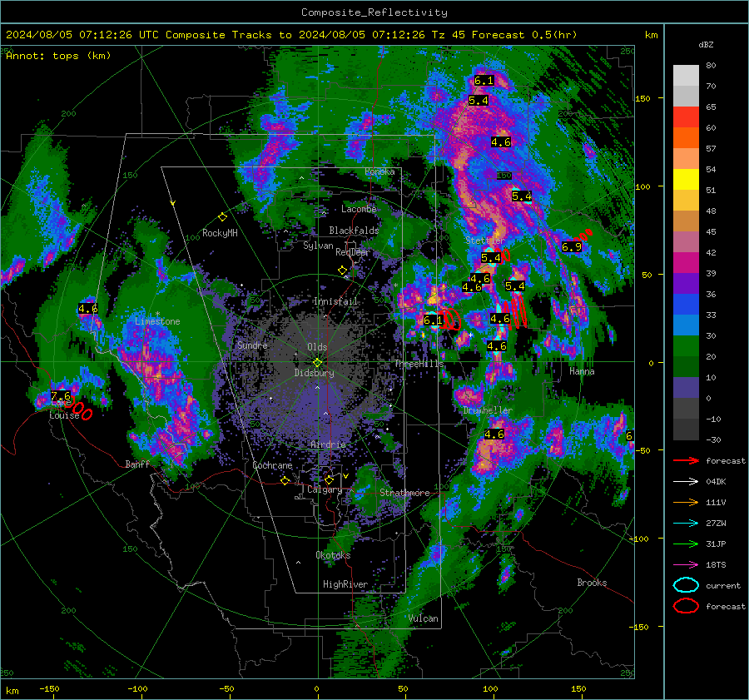Click the magenta 18TS arrow in the legend

[686, 565]
